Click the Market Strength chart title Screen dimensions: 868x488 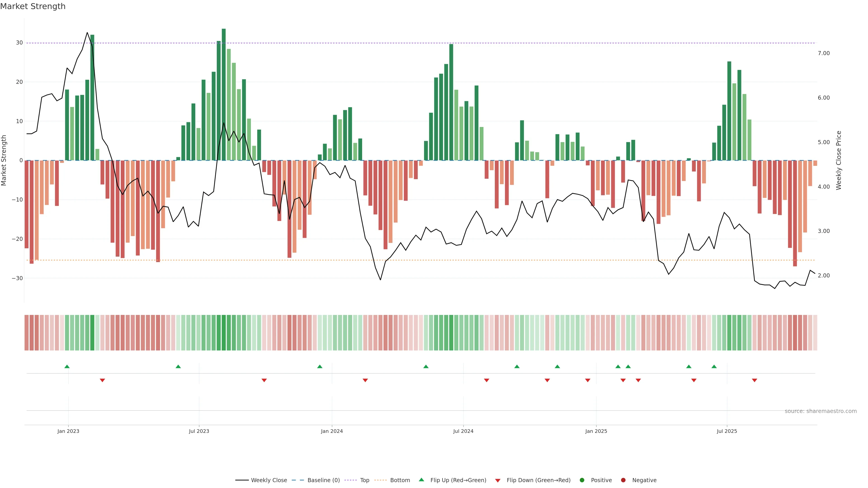click(33, 6)
